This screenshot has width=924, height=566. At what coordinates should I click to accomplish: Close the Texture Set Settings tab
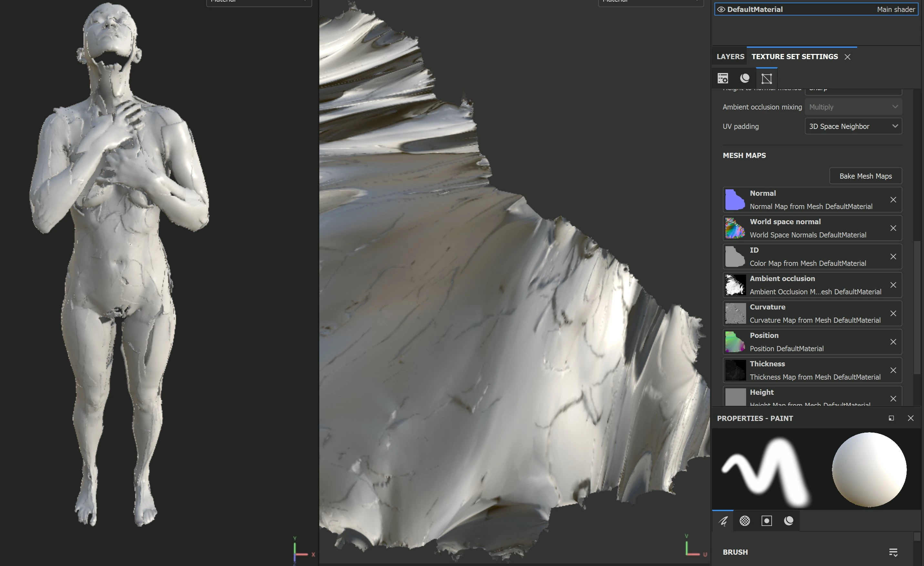coord(847,57)
